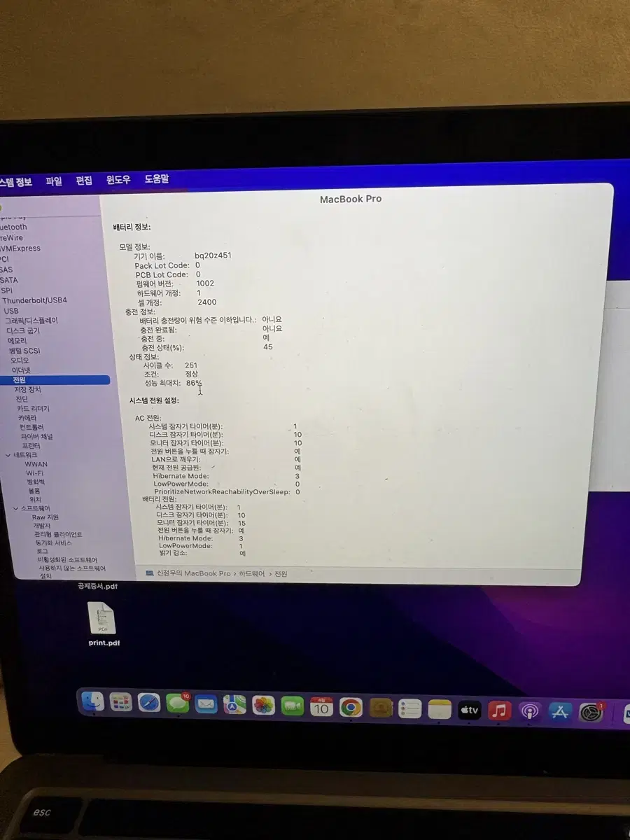Open the App Store in the Dock
The width and height of the screenshot is (630, 840).
pos(560,713)
